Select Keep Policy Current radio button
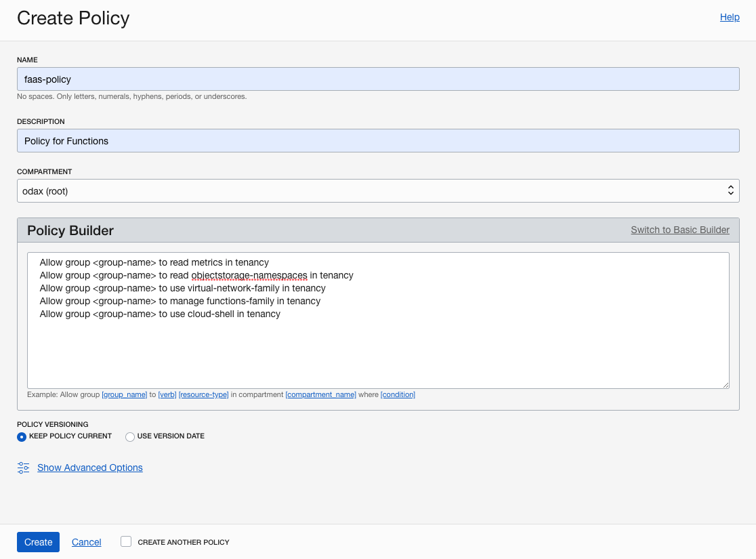Viewport: 756px width, 559px height. coord(22,437)
